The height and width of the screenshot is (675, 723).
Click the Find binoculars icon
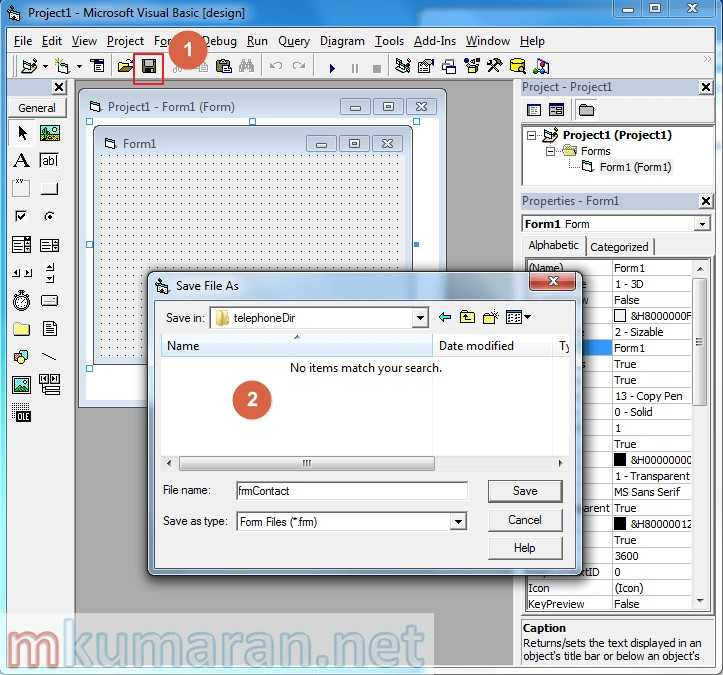click(x=247, y=67)
